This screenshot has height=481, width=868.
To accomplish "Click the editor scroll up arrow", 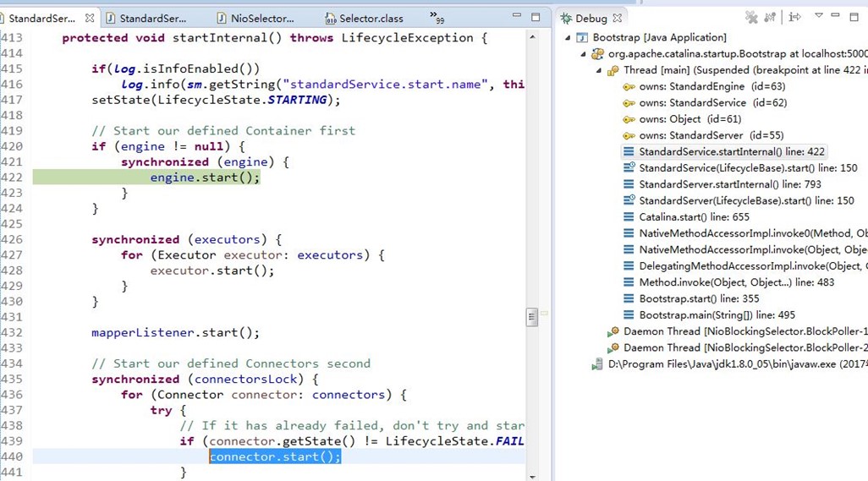I will coord(532,37).
